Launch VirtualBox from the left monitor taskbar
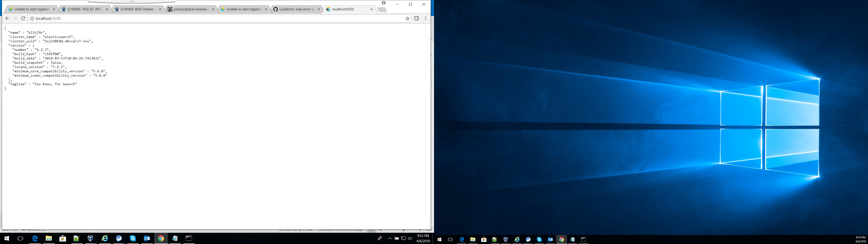Viewport: 868px width, 244px height. point(90,238)
